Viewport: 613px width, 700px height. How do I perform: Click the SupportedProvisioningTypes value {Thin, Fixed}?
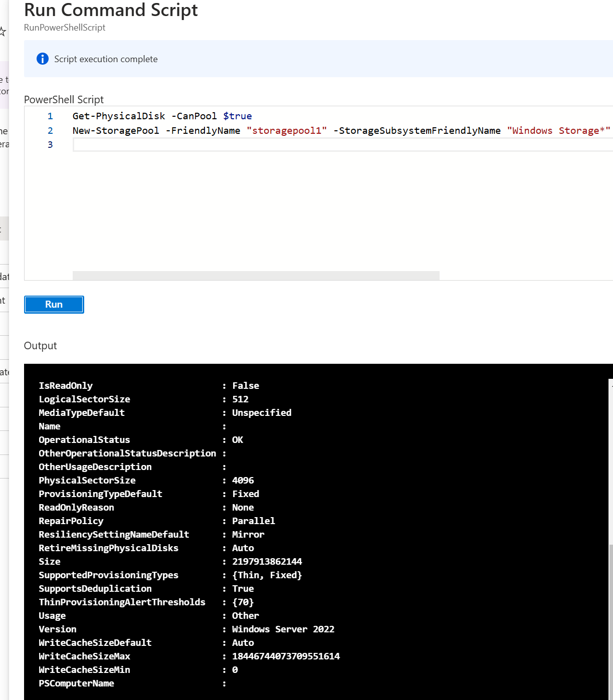tap(267, 575)
